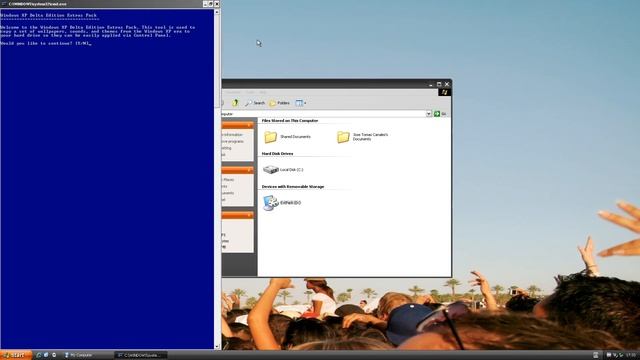Maximize the My Computer Explorer window
The width and height of the screenshot is (640, 360).
coord(439,84)
